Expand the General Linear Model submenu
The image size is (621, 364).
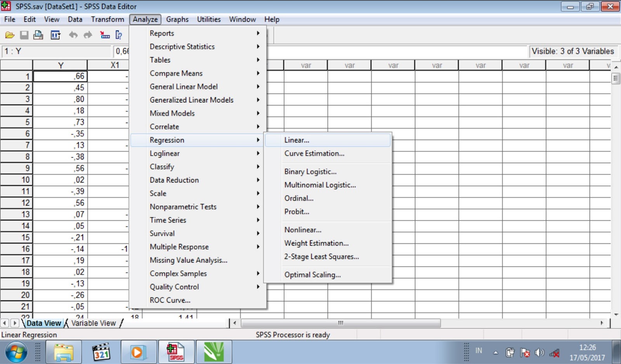tap(198, 87)
